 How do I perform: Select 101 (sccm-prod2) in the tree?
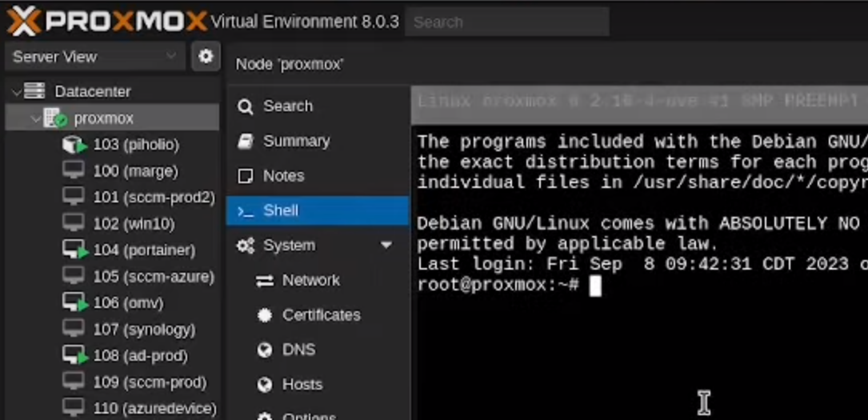[x=154, y=198]
